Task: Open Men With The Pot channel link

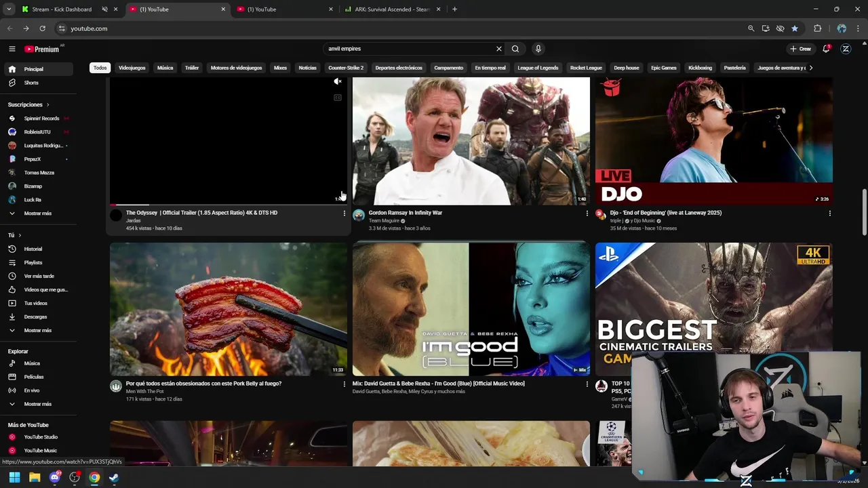Action: point(144,392)
